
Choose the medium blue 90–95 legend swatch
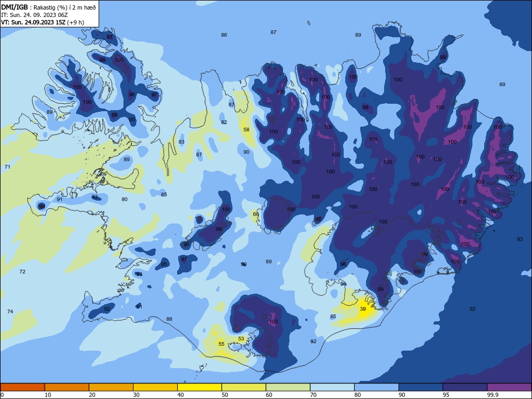(x=421, y=387)
